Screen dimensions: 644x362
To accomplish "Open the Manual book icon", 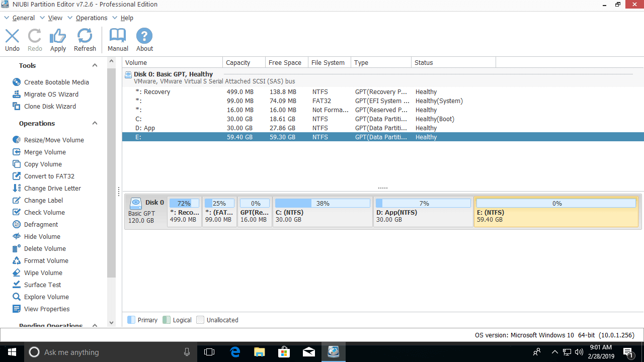I will [x=118, y=40].
